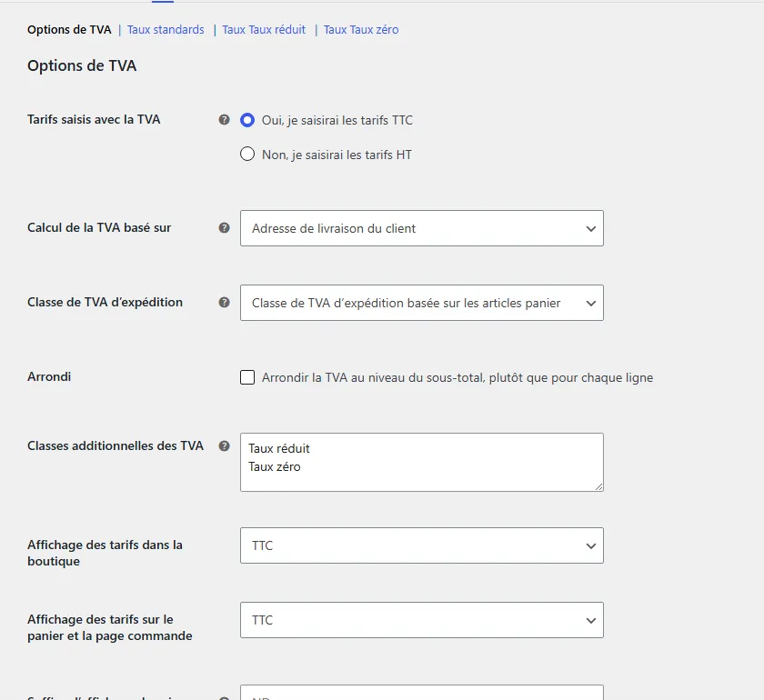This screenshot has width=764, height=700.
Task: Open Taux standards link
Action: tap(166, 30)
